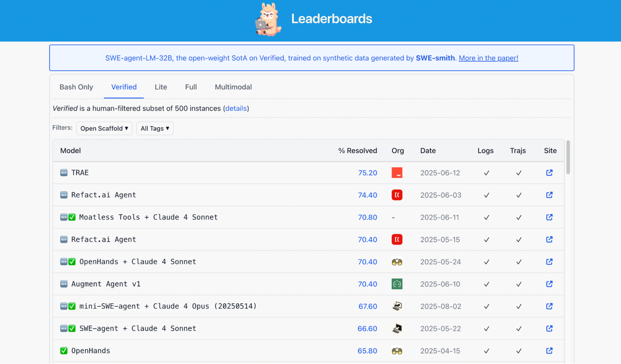Click the 66.60 resolved score link
The image size is (621, 364).
[x=367, y=329]
